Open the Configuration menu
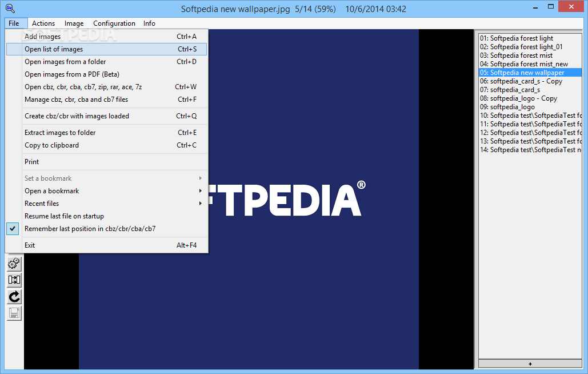The image size is (588, 374). click(x=114, y=23)
